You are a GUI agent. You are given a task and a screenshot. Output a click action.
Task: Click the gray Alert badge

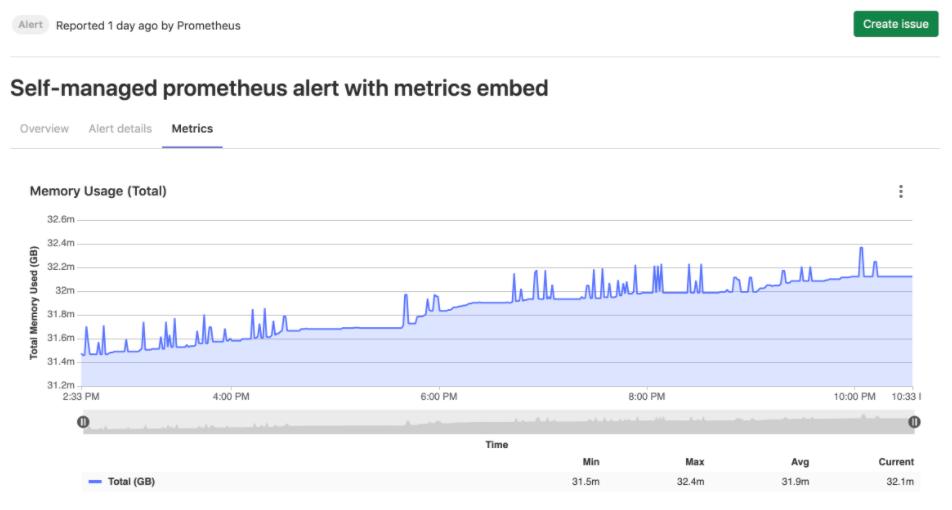point(30,25)
